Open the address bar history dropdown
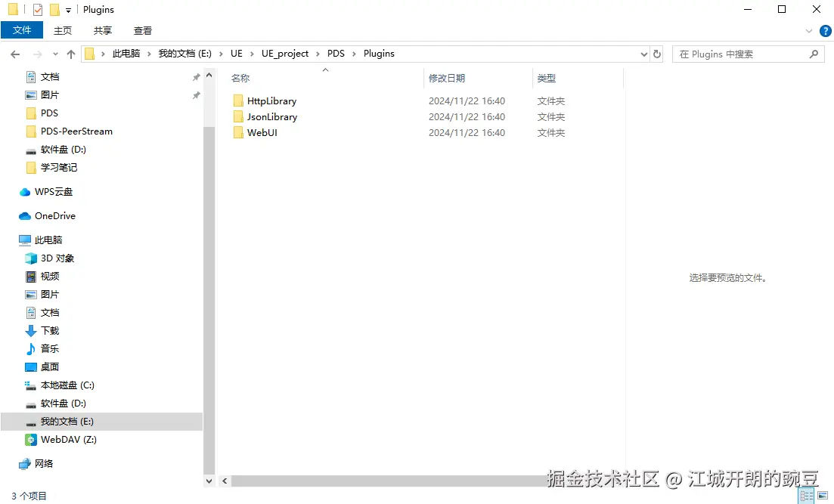Image resolution: width=834 pixels, height=504 pixels. tap(643, 54)
